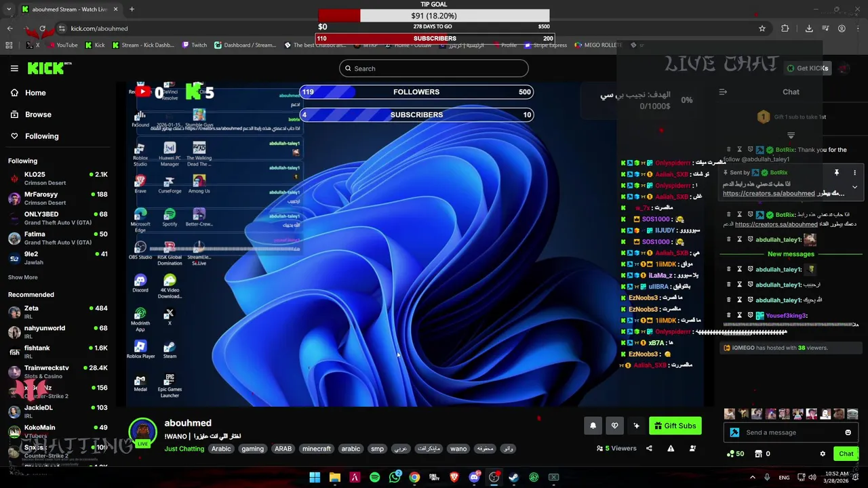
Task: Show hidden system tray icons chevron
Action: (752, 477)
